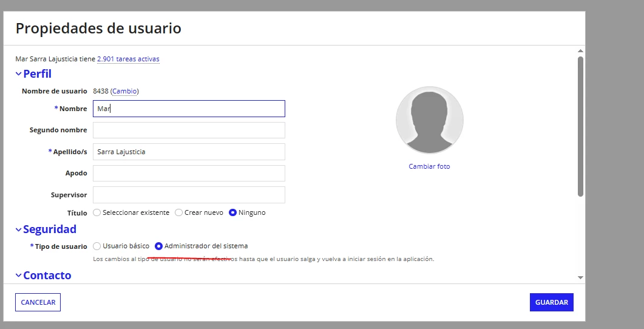Viewport: 644px width, 329px height.
Task: Collapse the Seguridad section chevron
Action: click(x=18, y=229)
